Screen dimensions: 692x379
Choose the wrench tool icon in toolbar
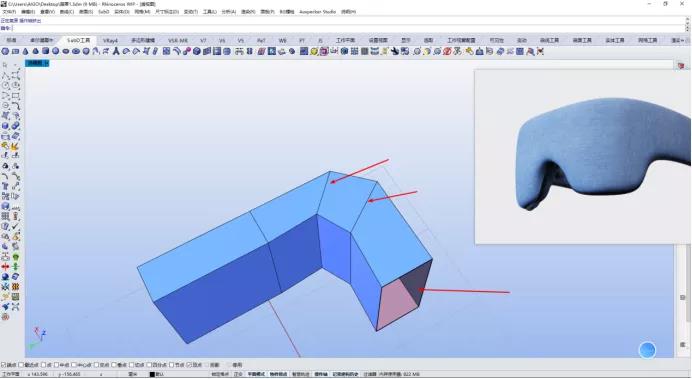coord(394,52)
